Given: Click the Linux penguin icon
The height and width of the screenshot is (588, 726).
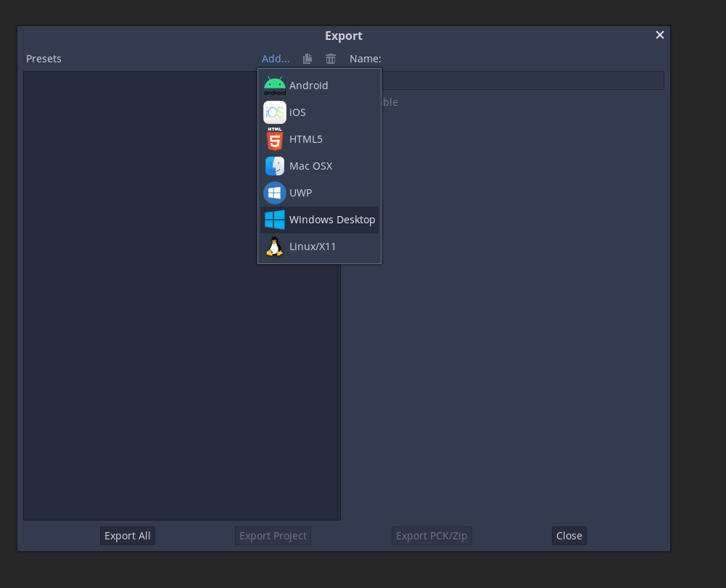Looking at the screenshot, I should (275, 247).
